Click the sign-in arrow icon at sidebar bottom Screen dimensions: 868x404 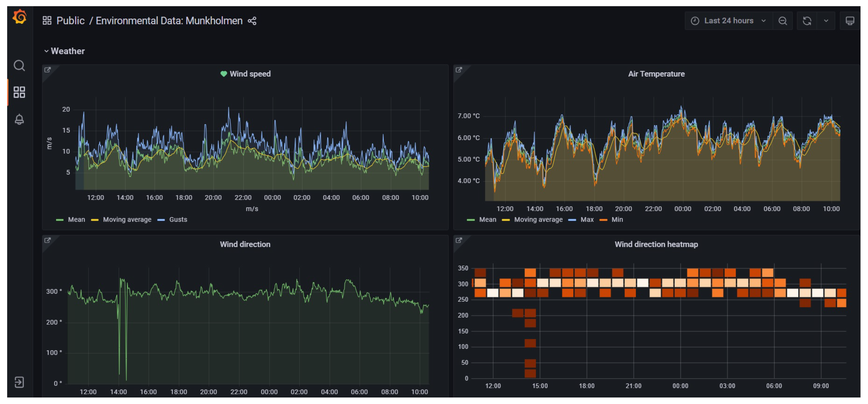[19, 382]
